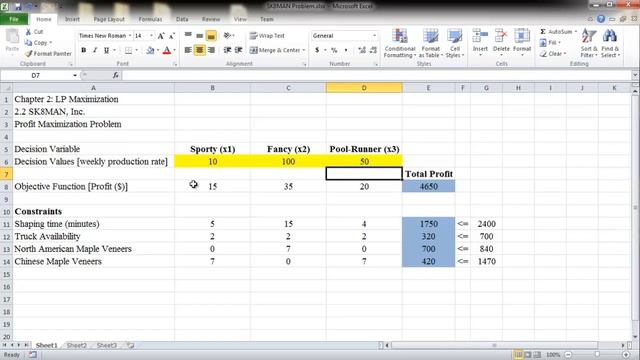Click the Page Layout view button in status bar

[x=527, y=355]
